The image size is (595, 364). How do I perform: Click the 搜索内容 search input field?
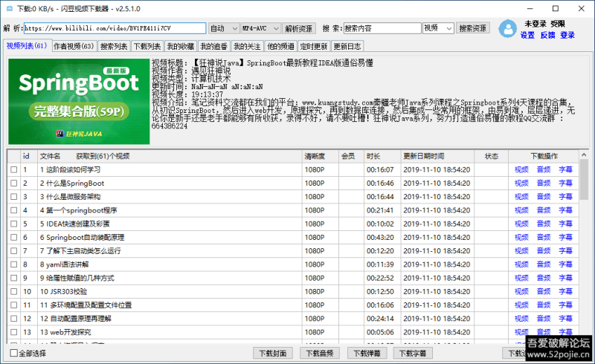coord(382,28)
